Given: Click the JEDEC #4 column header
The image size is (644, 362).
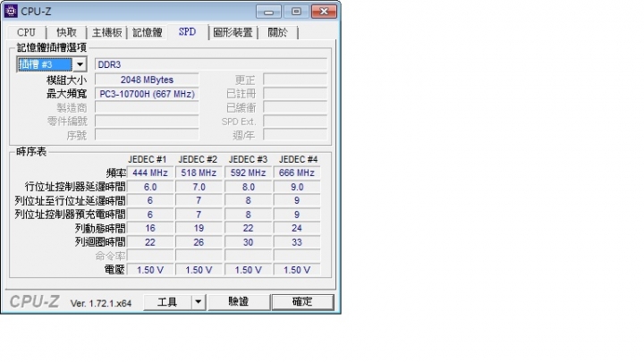Looking at the screenshot, I should tap(298, 159).
